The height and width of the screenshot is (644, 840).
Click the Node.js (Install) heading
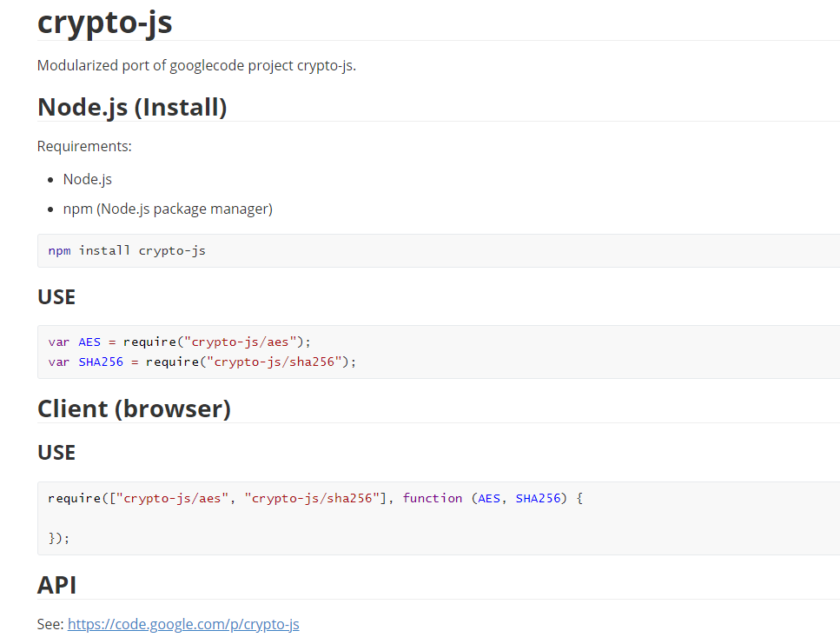point(132,107)
